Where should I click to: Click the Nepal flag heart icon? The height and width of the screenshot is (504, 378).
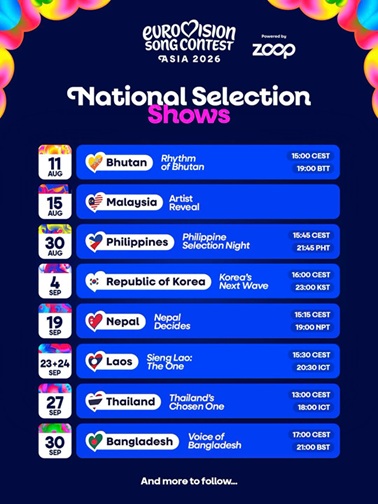click(x=94, y=321)
